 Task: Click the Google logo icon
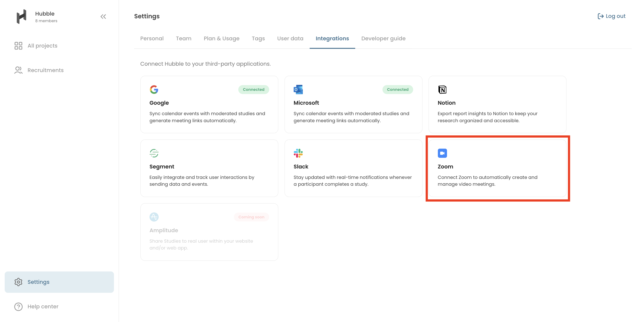click(x=154, y=89)
